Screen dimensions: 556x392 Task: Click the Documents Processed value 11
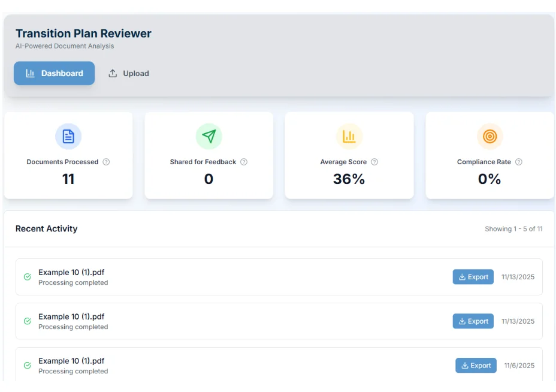click(x=68, y=179)
